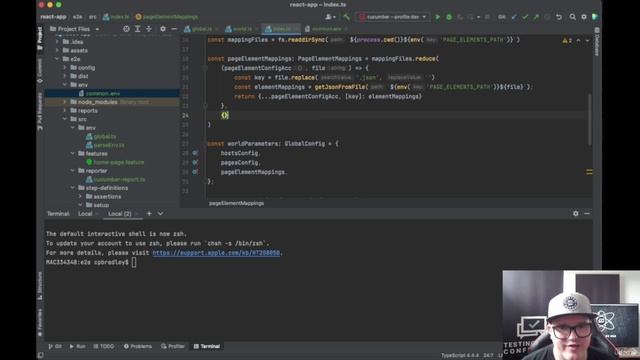Viewport: 640px width, 360px height.
Task: Select common.env file in project tree
Action: point(102,93)
